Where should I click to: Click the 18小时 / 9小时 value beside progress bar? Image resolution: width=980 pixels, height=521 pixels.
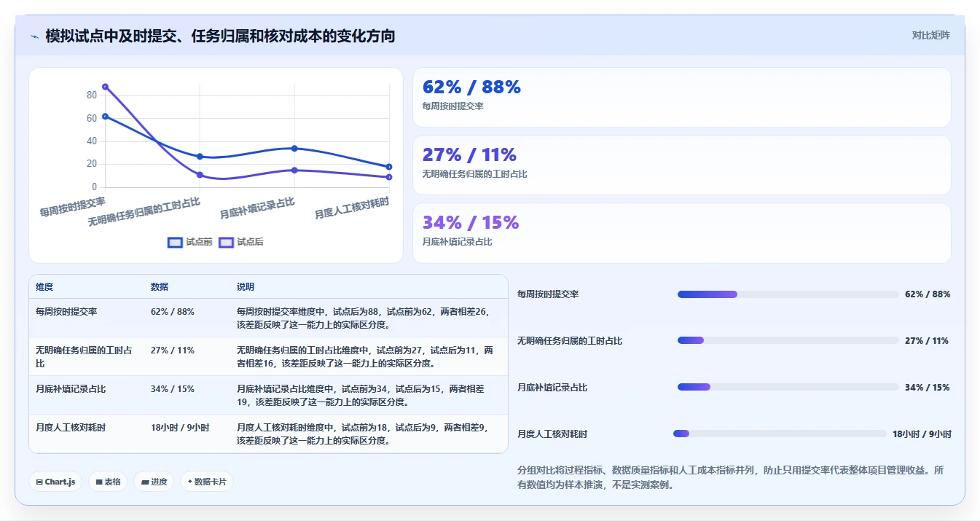pos(922,434)
